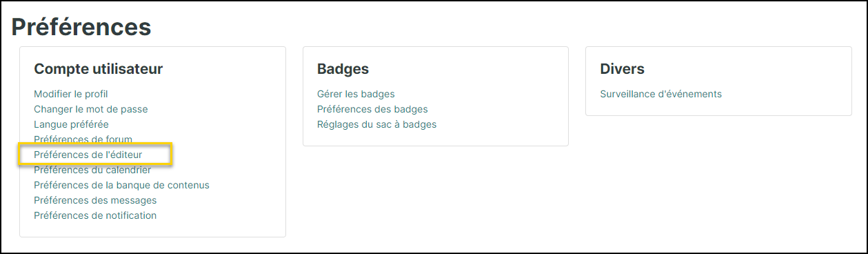The image size is (868, 254).
Task: Open the Modifier le profil link
Action: [x=71, y=94]
